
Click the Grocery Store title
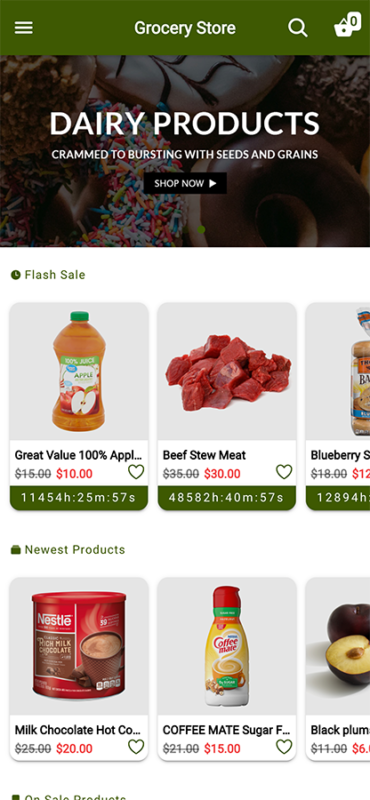185,28
